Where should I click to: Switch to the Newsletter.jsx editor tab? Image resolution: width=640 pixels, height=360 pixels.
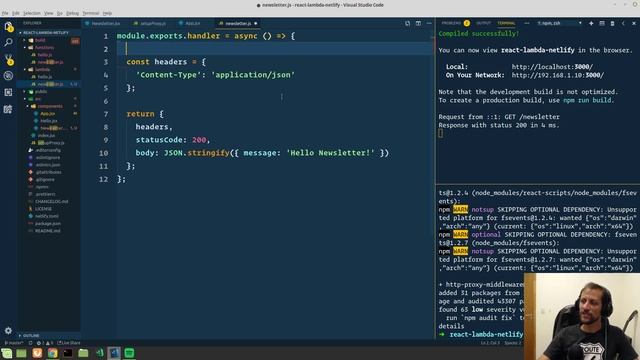coord(105,24)
